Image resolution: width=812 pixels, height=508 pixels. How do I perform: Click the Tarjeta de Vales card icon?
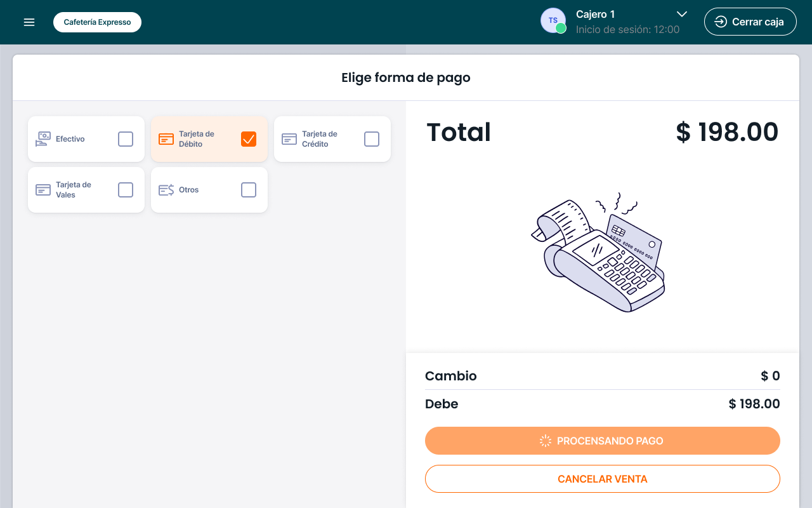tap(43, 190)
